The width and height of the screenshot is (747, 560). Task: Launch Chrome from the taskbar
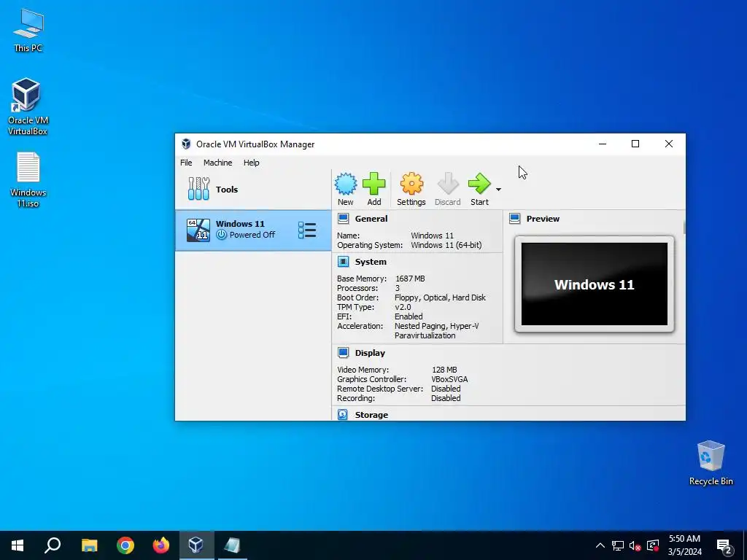tap(125, 545)
